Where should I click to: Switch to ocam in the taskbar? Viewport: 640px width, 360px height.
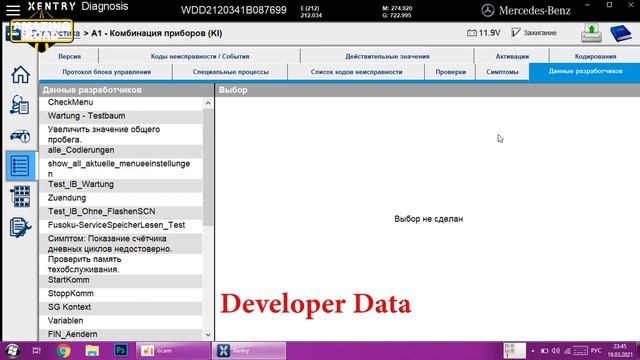click(173, 351)
